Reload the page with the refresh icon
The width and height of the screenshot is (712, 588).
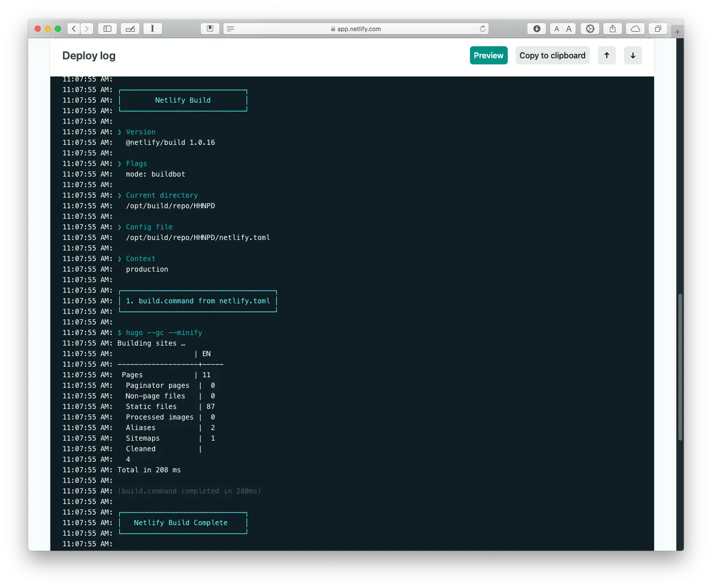(x=483, y=29)
